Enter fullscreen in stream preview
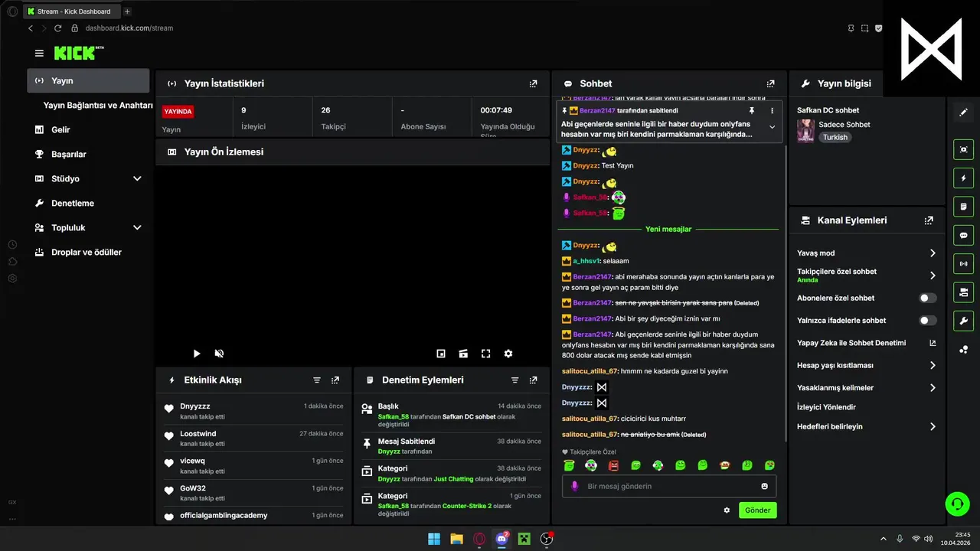980x551 pixels. 485,354
